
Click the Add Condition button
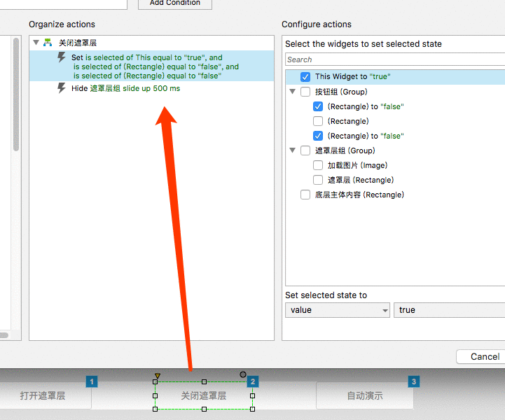tap(175, 3)
